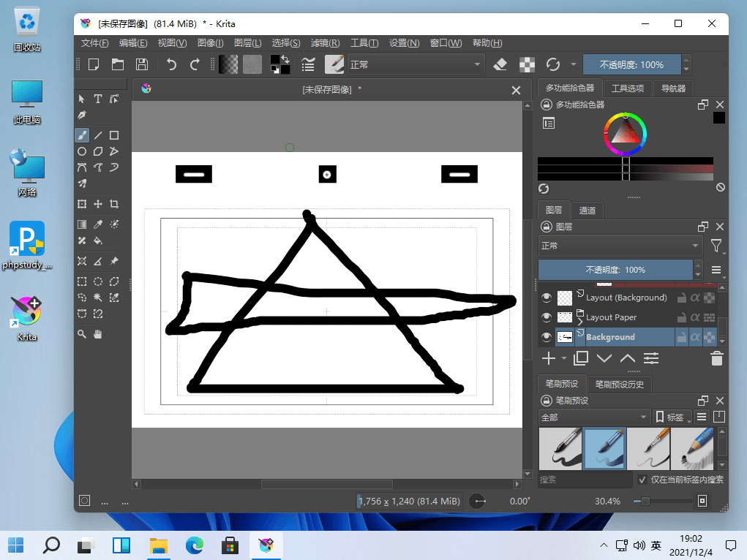Duplicate the selected layer
Image resolution: width=747 pixels, height=560 pixels.
point(581,358)
